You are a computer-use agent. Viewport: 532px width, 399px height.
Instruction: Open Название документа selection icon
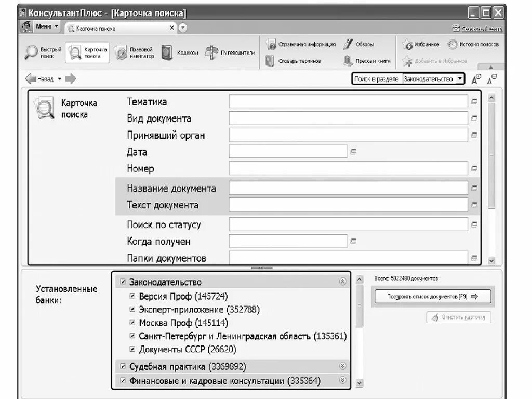point(474,188)
